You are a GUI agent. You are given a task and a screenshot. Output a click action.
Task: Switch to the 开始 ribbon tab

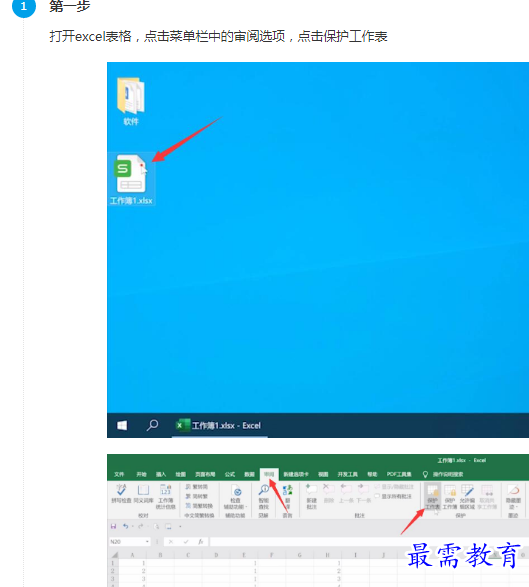pos(141,474)
